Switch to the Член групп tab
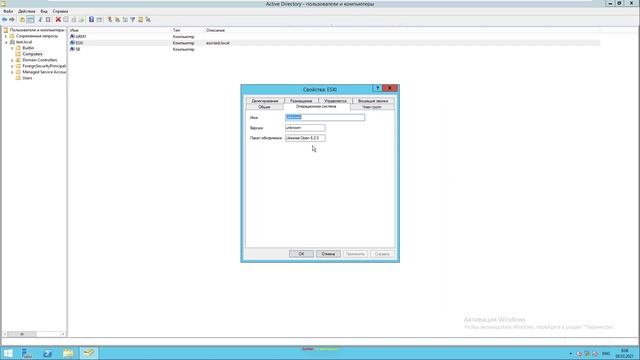Screen dimensions: 640x360 [372, 107]
